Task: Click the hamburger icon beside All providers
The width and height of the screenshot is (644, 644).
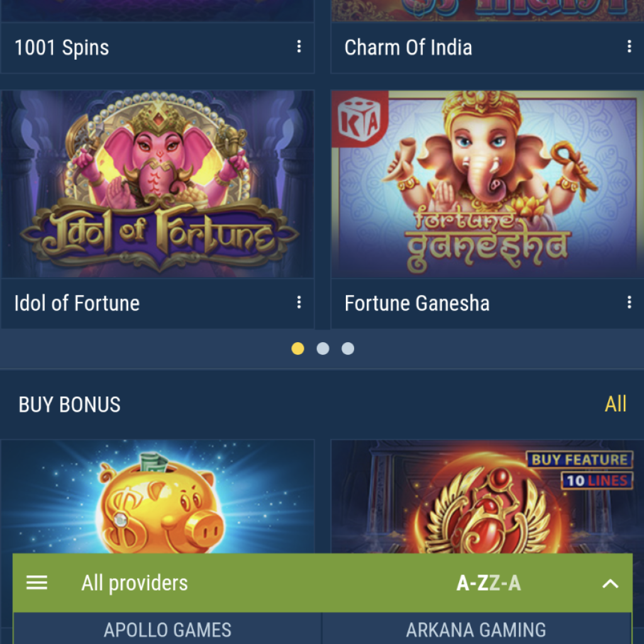Action: (x=37, y=582)
